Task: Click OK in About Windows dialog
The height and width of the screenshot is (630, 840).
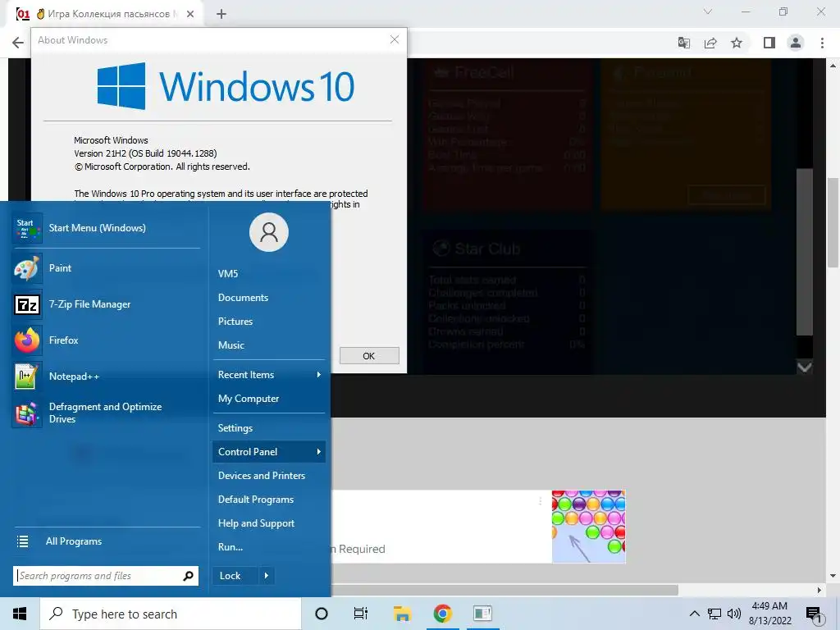Action: 369,356
